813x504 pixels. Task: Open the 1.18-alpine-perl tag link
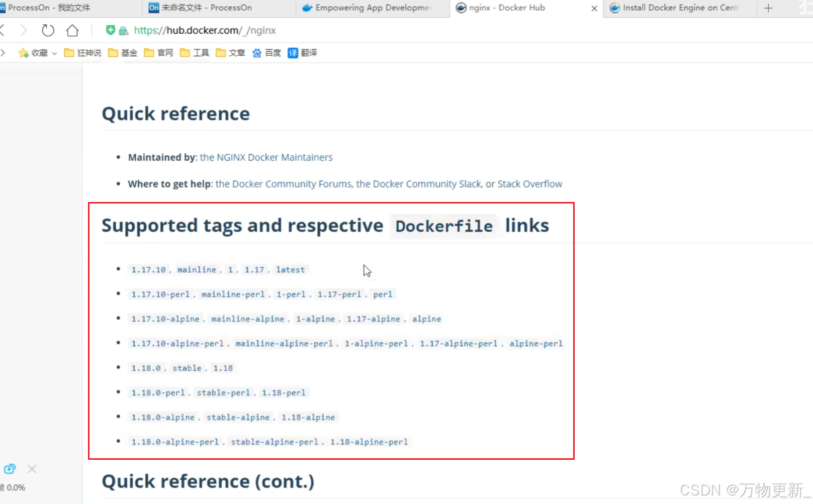[x=369, y=442]
